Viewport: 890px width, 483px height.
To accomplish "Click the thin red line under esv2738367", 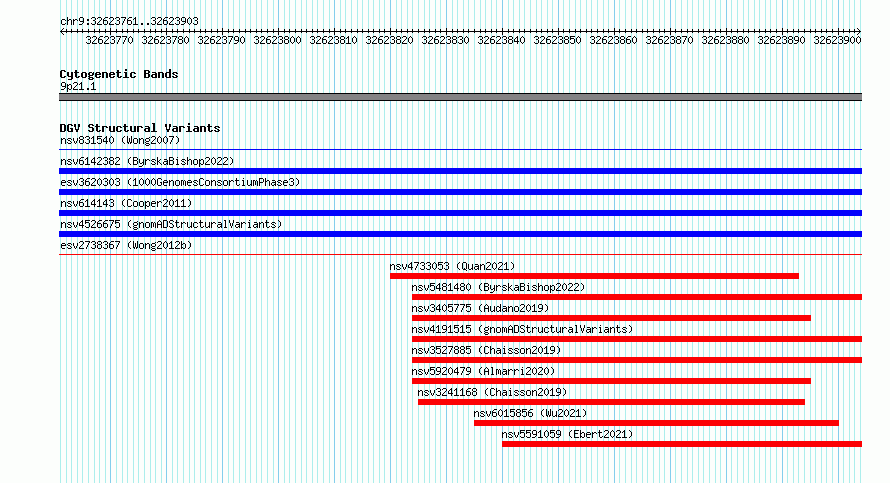I will [460, 254].
